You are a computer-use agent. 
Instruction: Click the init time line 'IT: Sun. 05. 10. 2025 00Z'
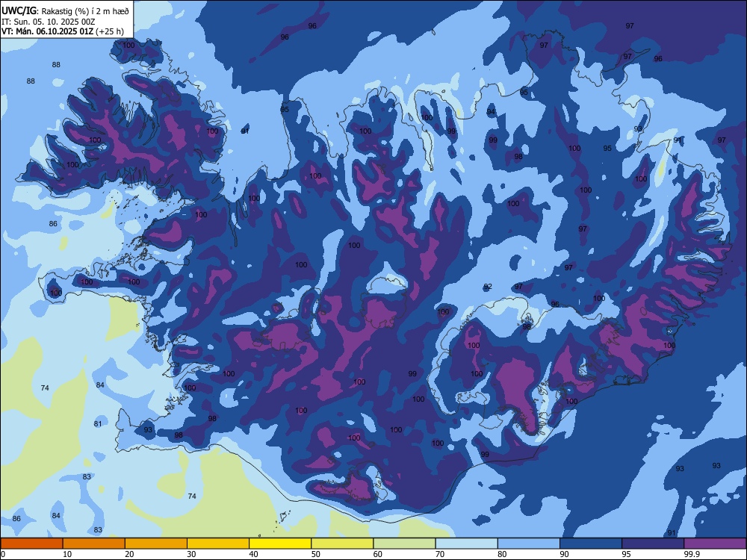click(x=49, y=22)
